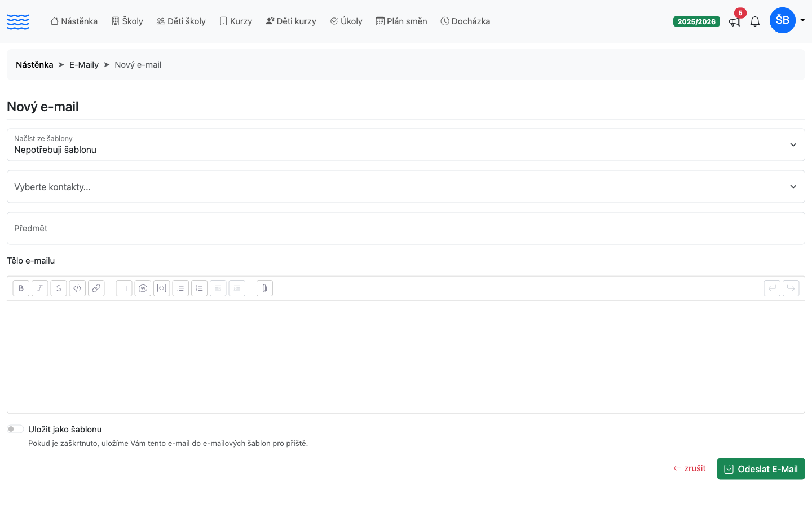Screen dimensions: 812x508
Task: Send with the Odeslat E-Mail button
Action: (761, 469)
